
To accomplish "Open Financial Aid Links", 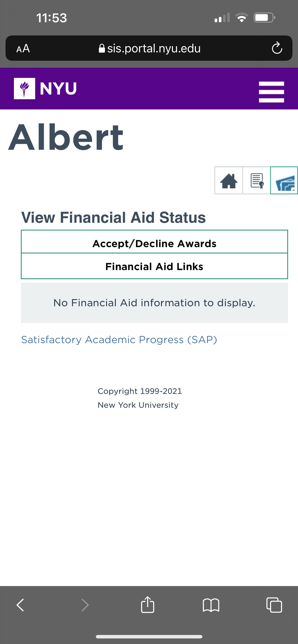I will click(154, 266).
